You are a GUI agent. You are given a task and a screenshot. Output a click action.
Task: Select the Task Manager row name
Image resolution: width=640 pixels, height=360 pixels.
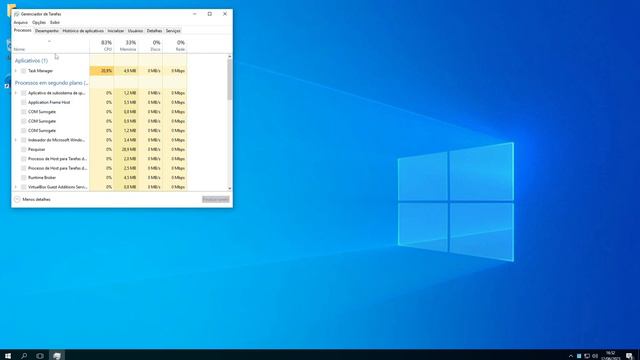(40, 71)
